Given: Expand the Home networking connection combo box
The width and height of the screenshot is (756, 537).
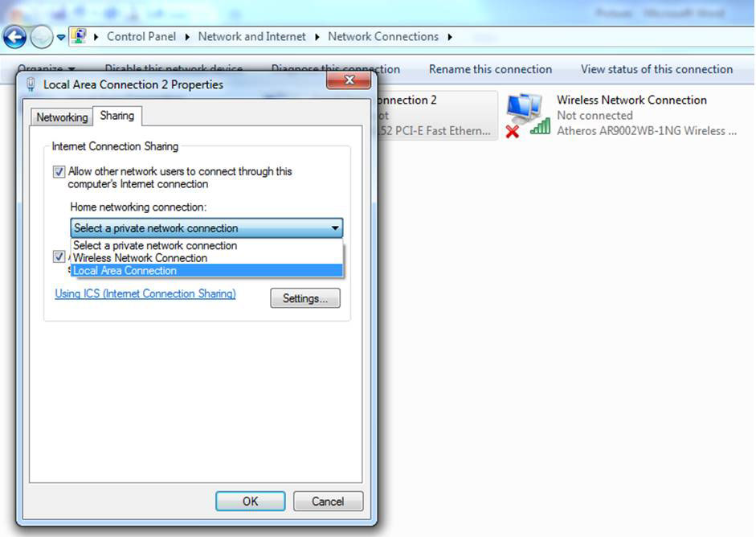Looking at the screenshot, I should pyautogui.click(x=206, y=228).
